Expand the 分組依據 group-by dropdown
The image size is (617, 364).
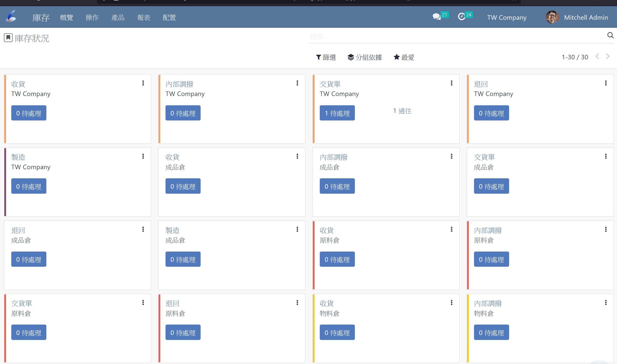(365, 57)
